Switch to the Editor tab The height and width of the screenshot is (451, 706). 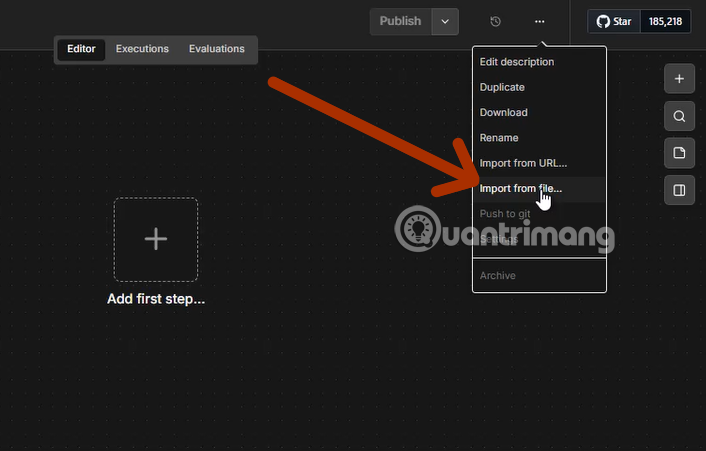tap(81, 49)
